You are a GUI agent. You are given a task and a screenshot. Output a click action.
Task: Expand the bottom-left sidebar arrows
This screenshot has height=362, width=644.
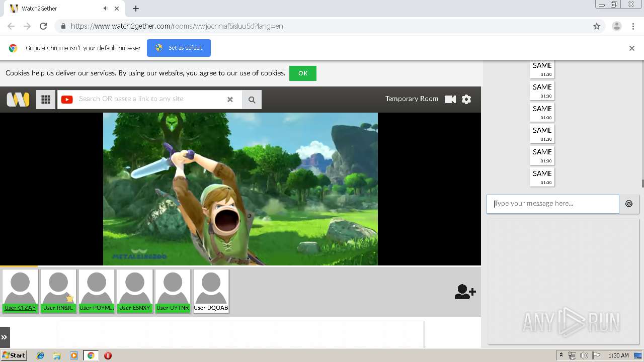[x=5, y=337]
